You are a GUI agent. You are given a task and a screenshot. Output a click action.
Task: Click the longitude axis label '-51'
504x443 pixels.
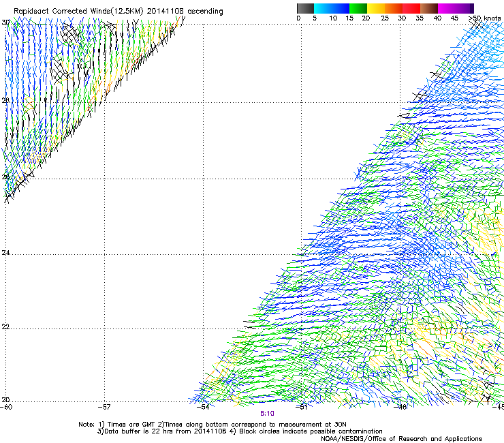coord(301,407)
